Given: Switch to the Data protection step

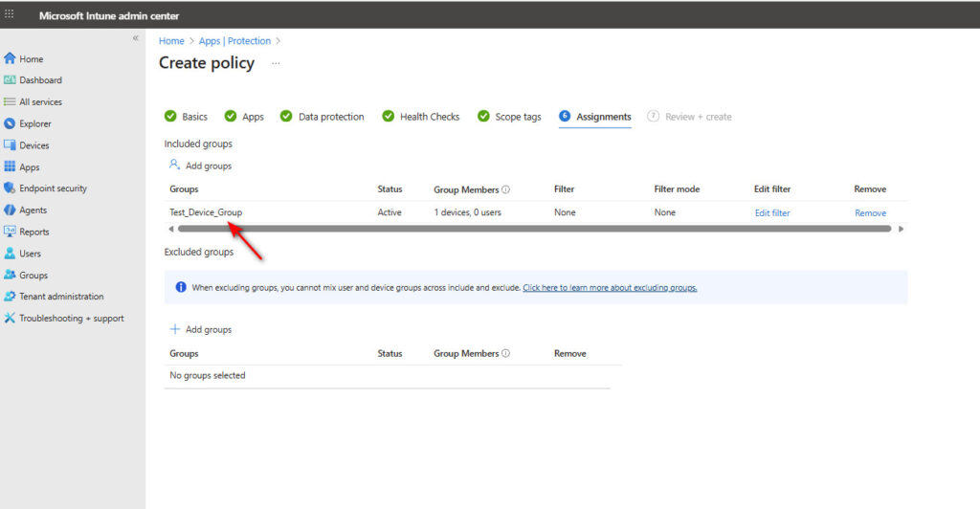Looking at the screenshot, I should [x=330, y=117].
